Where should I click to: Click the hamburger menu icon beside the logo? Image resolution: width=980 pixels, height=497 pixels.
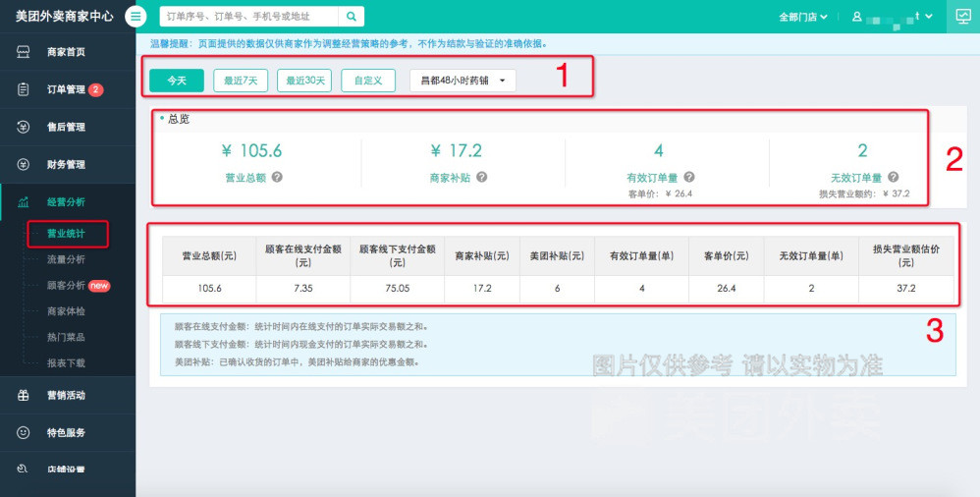[136, 17]
